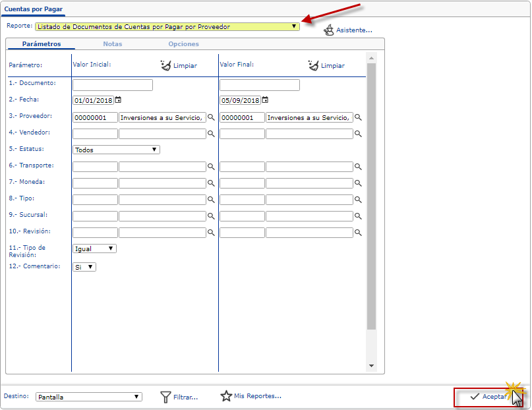Image resolution: width=532 pixels, height=410 pixels.
Task: Click search magnifier for initial Sucursal
Action: (x=212, y=216)
